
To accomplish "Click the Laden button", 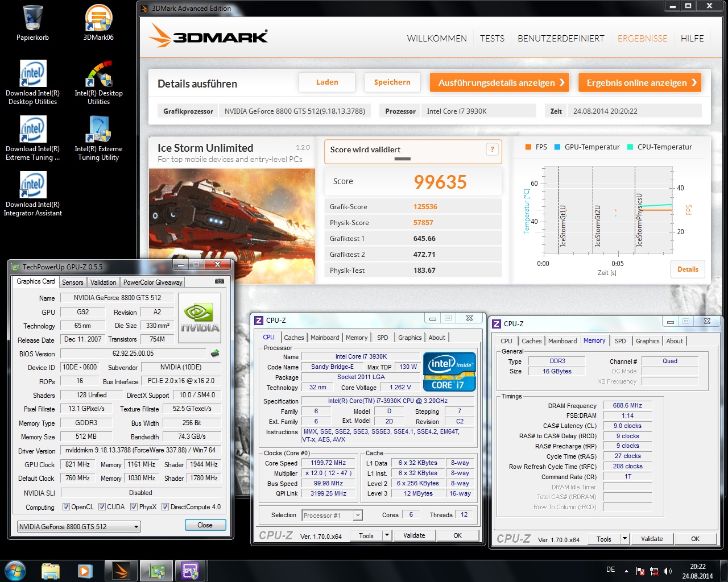I will [x=327, y=82].
